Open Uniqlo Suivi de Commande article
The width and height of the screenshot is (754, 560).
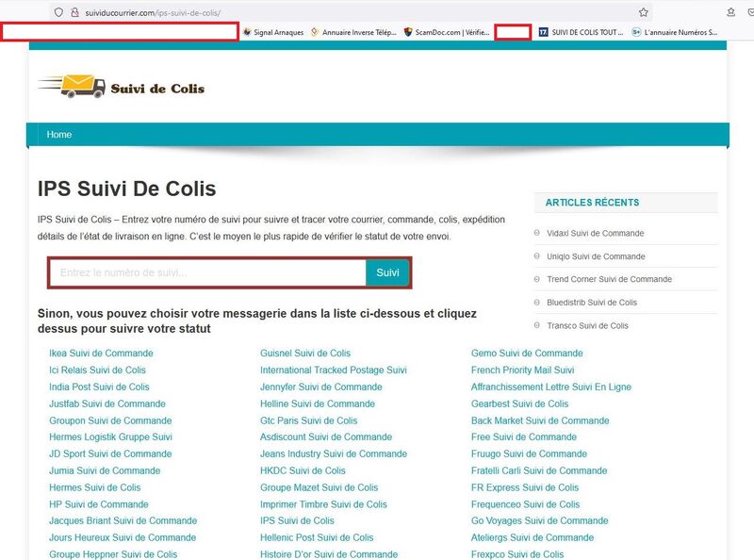[596, 256]
